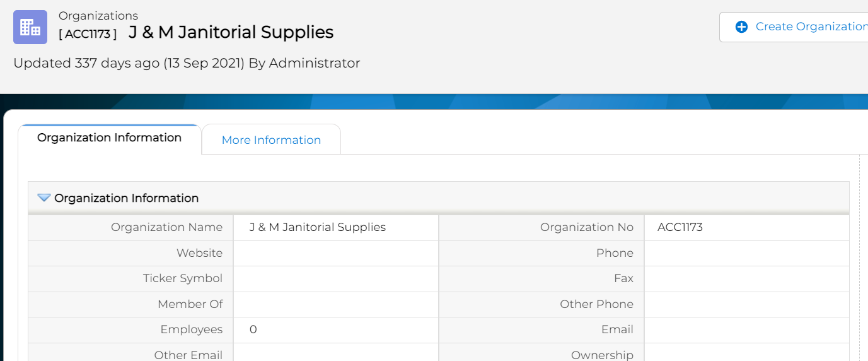Open the Organizations breadcrumb link
Viewport: 868px width, 361px height.
[98, 16]
